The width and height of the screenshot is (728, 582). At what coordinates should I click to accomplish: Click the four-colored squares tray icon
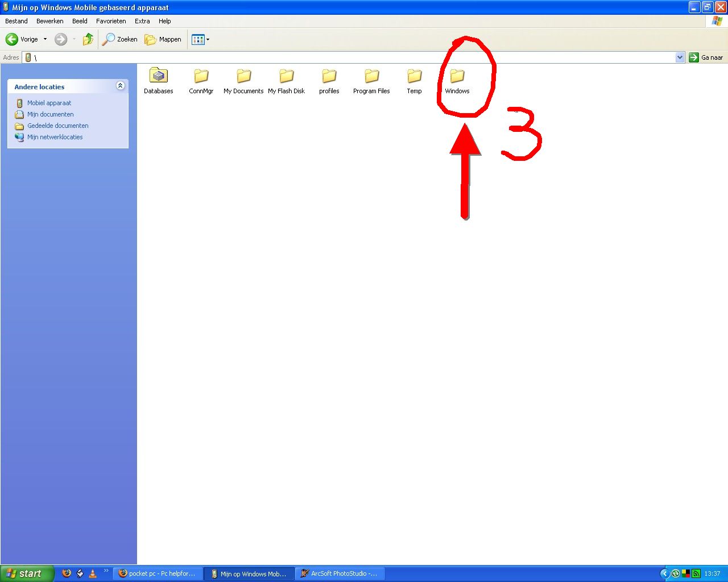pyautogui.click(x=686, y=573)
